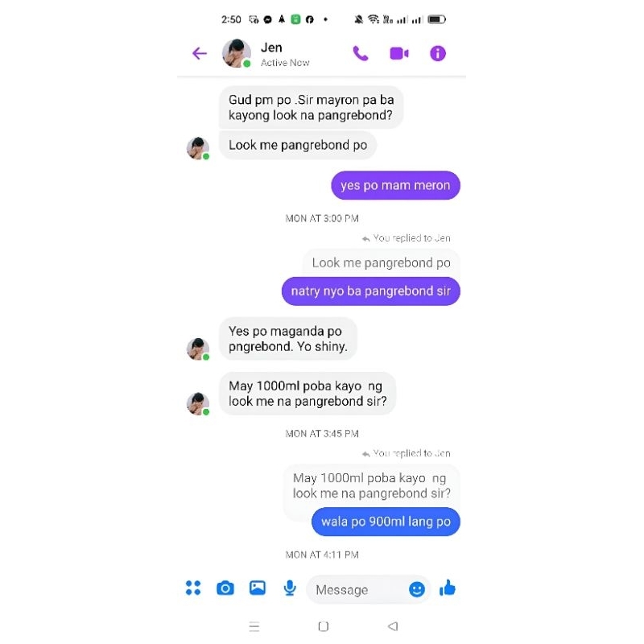
Task: Send a thumbs-up like
Action: pos(448,588)
